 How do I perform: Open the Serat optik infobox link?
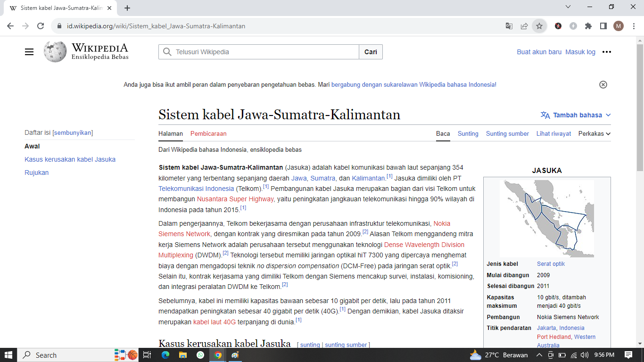(x=551, y=264)
